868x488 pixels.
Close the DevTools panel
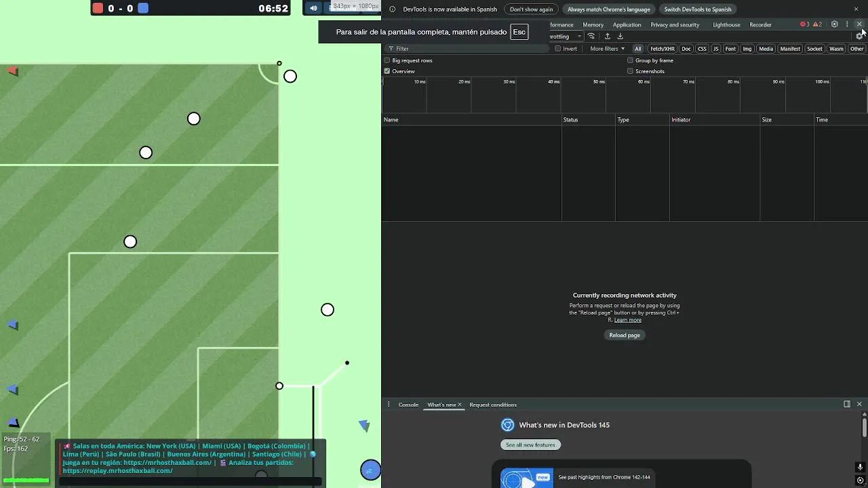pyautogui.click(x=859, y=24)
